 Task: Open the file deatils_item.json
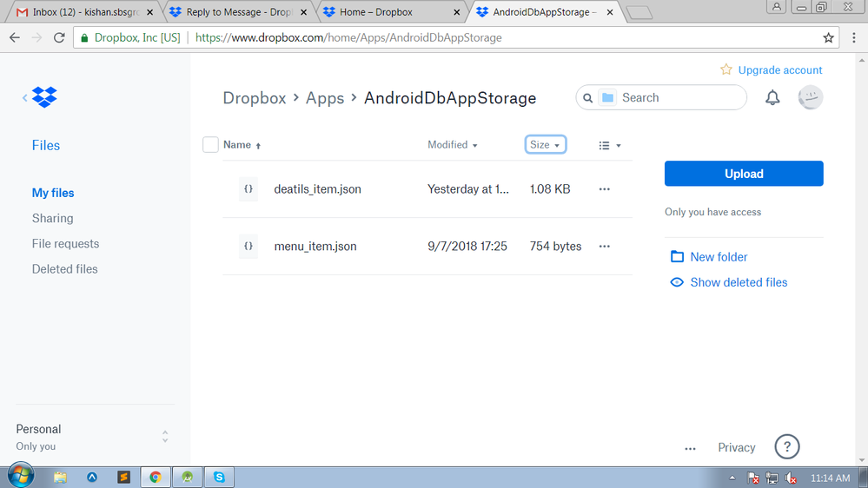point(317,189)
